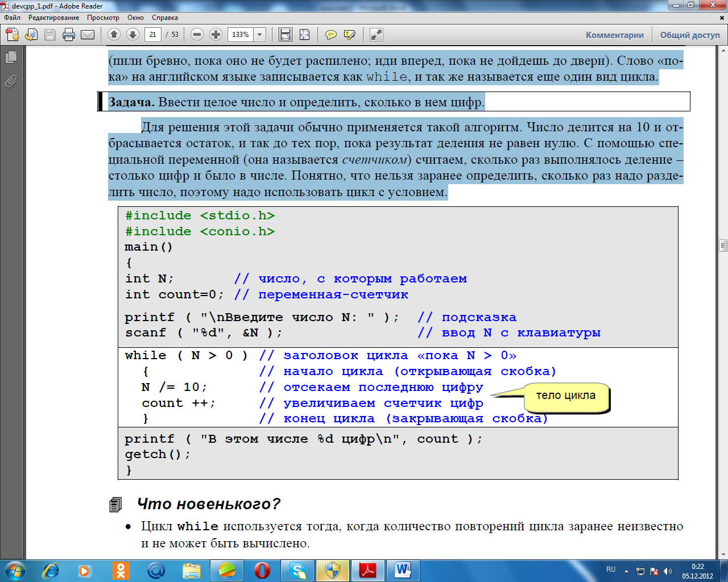Toggle the fit-width scrolling mode button

pyautogui.click(x=286, y=35)
